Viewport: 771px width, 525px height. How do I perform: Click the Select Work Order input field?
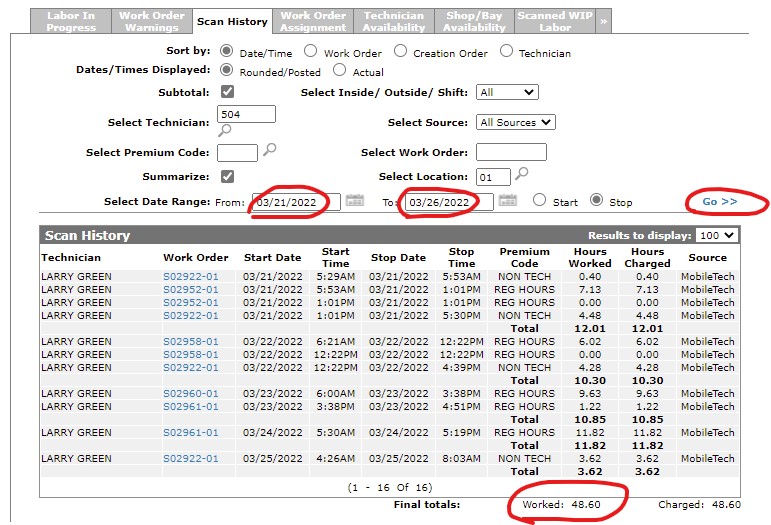511,152
